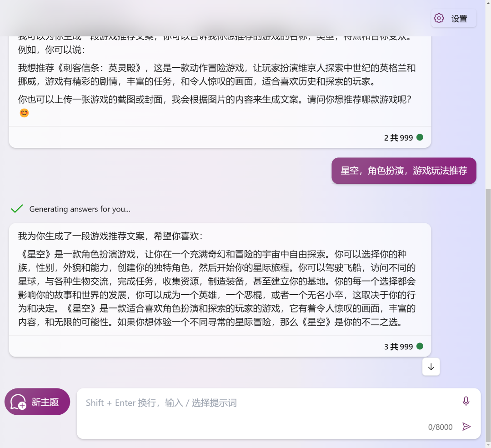Click the scroll-to-bottom down arrow button

pos(431,367)
